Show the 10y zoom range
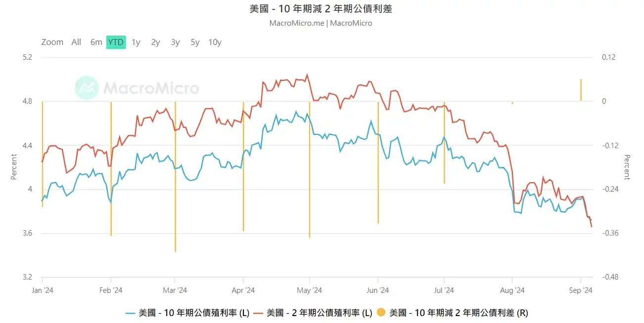 coord(215,42)
